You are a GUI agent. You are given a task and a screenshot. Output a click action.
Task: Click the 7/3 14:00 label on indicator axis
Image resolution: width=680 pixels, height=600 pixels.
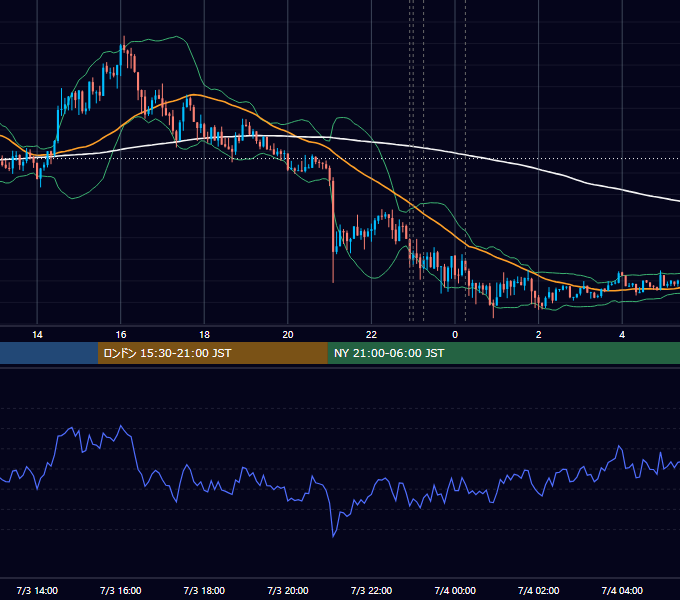pos(37,590)
